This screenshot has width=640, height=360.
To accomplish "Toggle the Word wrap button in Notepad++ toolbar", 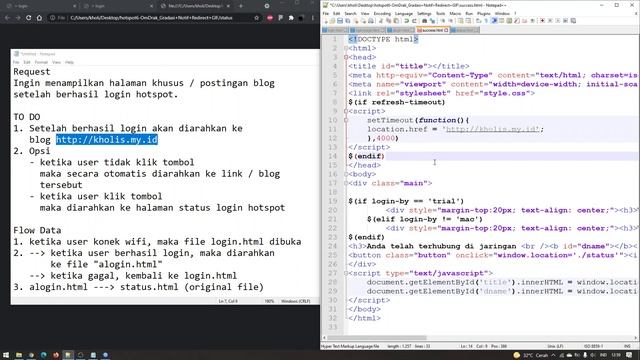I will 478,21.
